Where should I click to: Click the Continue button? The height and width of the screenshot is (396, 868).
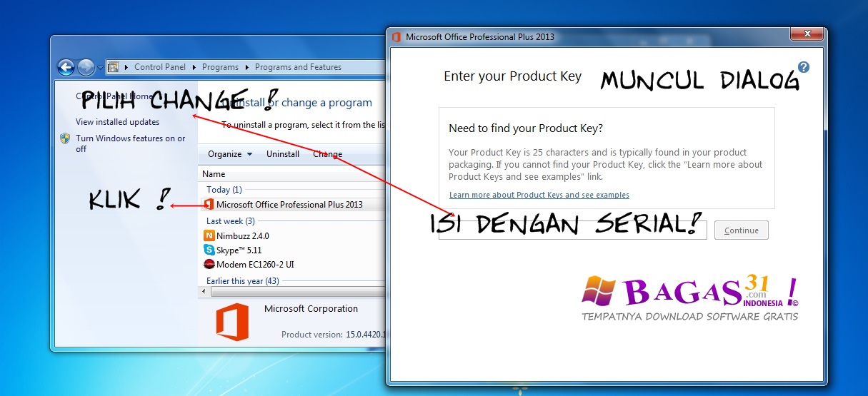pos(742,230)
